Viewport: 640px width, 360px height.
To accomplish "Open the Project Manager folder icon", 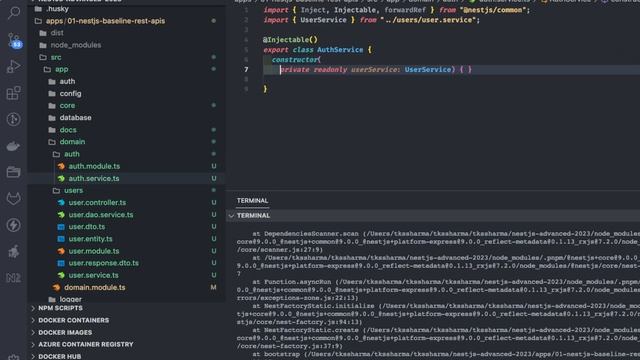I will point(13,172).
